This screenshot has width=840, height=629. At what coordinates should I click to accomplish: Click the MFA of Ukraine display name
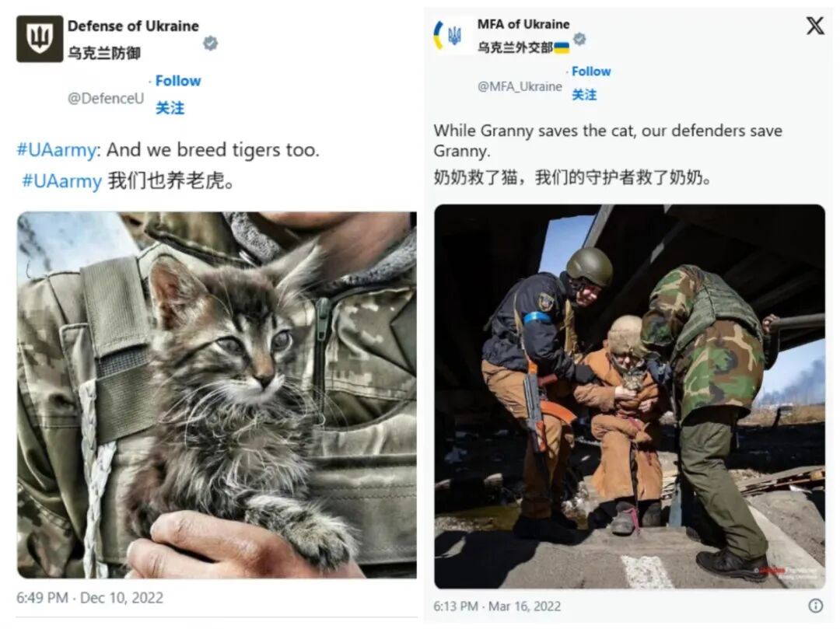(x=523, y=24)
